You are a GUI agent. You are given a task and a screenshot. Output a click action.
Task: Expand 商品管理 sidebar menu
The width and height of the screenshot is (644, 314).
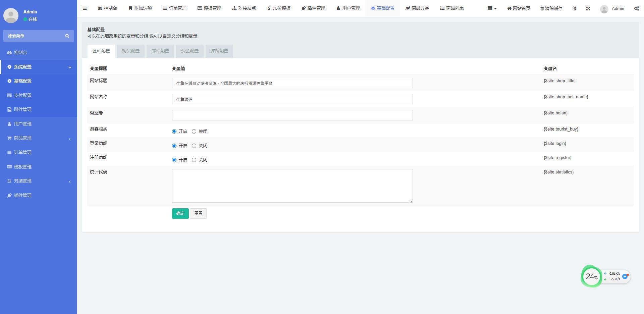pos(39,138)
